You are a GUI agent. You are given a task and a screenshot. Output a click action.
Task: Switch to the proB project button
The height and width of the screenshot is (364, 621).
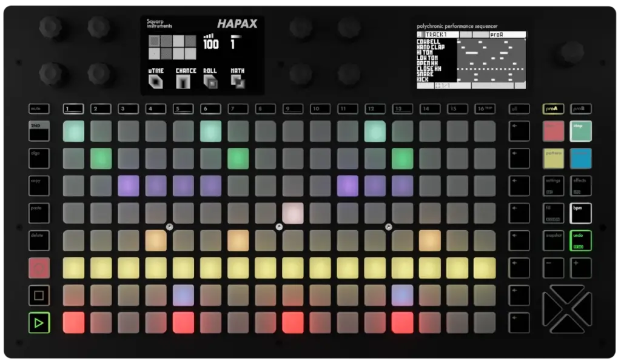tap(580, 108)
